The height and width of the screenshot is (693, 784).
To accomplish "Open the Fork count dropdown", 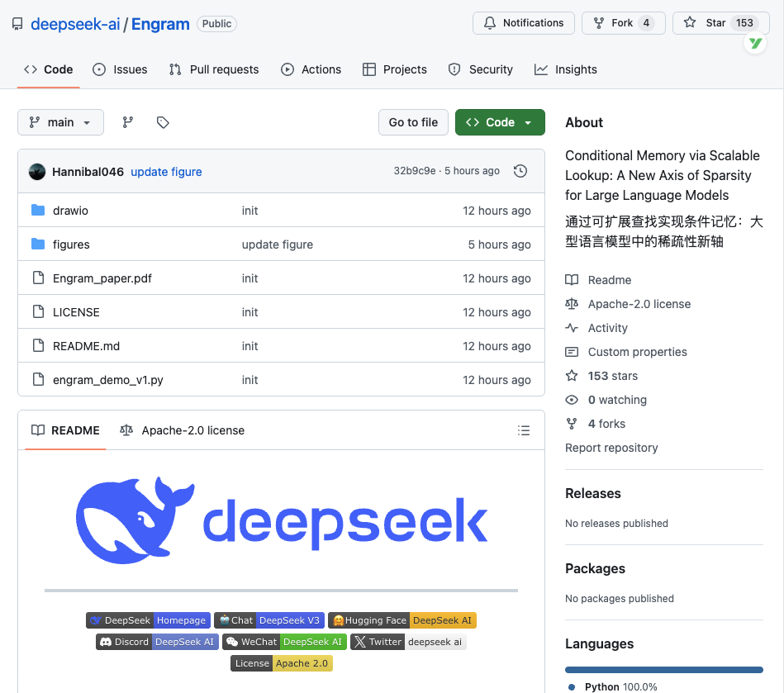I will click(623, 23).
